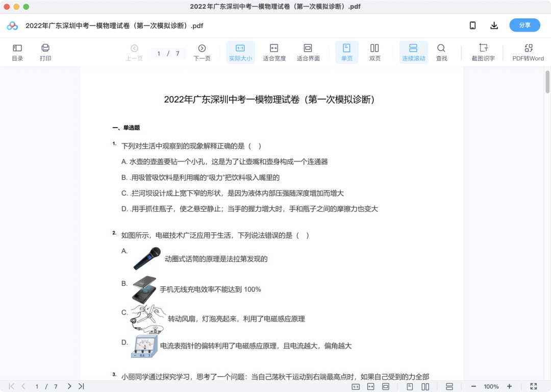The height and width of the screenshot is (392, 551).
Task: Click the document title heading text
Action: click(269, 100)
